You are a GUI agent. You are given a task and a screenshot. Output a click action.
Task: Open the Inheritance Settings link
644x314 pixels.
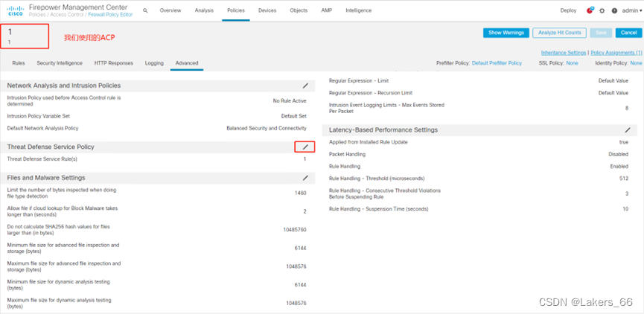tap(564, 53)
